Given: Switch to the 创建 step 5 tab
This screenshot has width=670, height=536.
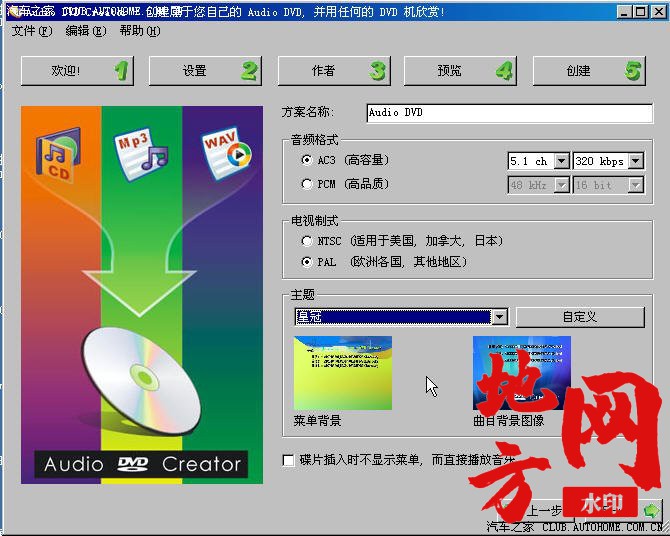Looking at the screenshot, I should pos(589,71).
